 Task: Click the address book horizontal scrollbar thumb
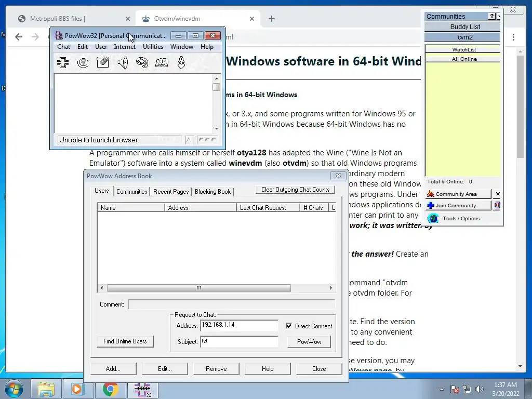click(x=199, y=288)
